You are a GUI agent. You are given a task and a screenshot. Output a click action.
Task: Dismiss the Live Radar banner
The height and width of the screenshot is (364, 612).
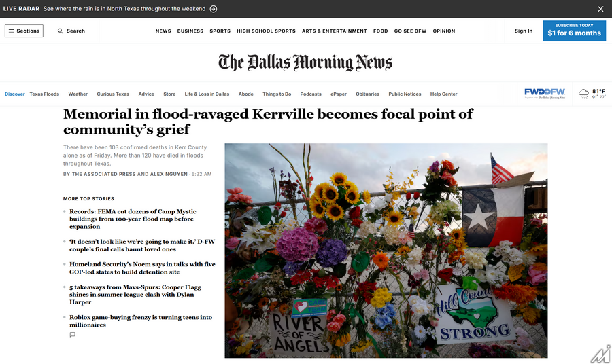tap(600, 9)
